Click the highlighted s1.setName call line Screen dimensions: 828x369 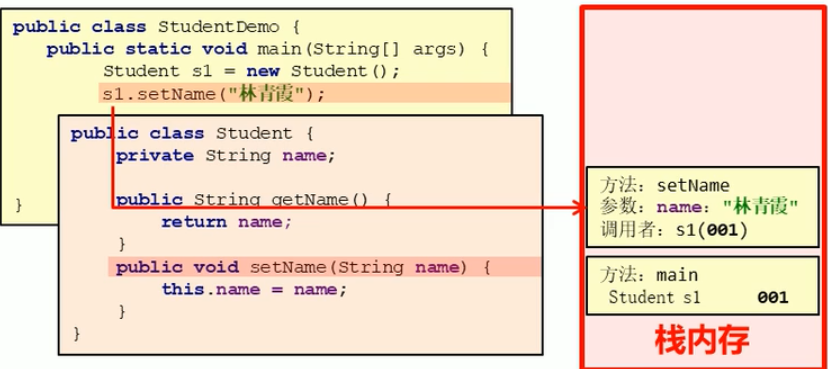coord(304,94)
